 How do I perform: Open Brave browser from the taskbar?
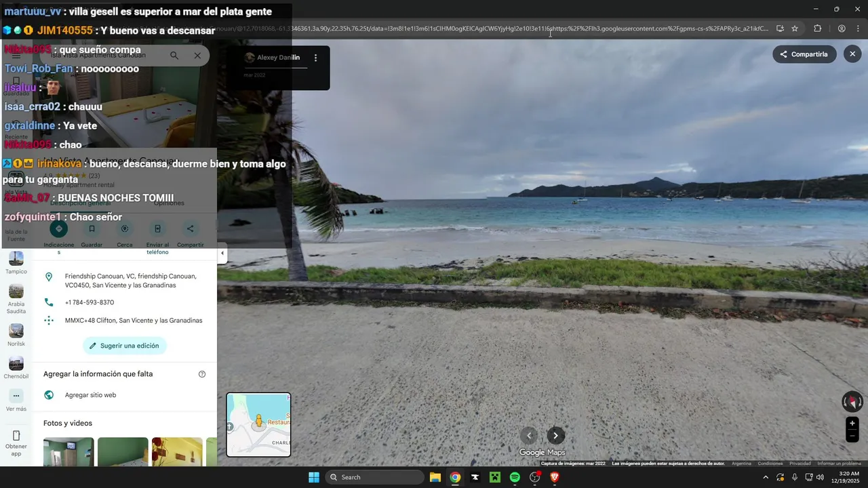tap(555, 477)
